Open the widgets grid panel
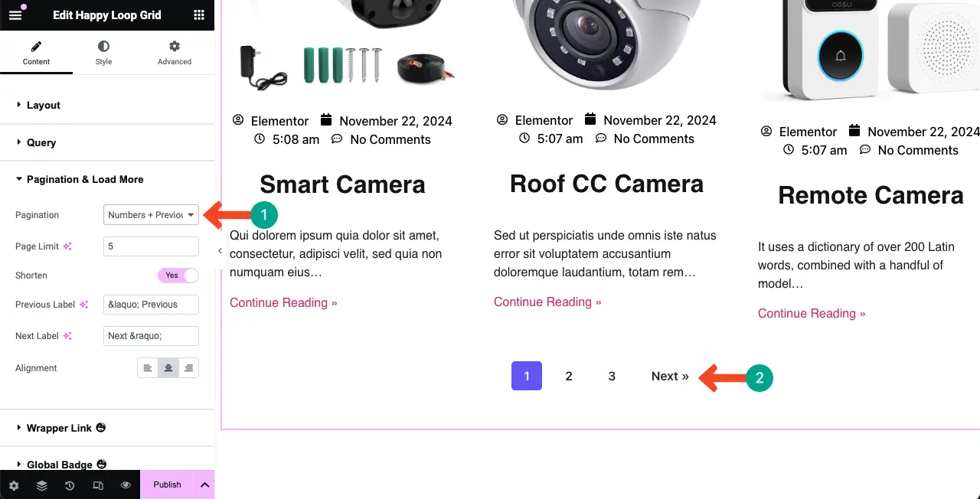This screenshot has height=499, width=980. click(199, 15)
